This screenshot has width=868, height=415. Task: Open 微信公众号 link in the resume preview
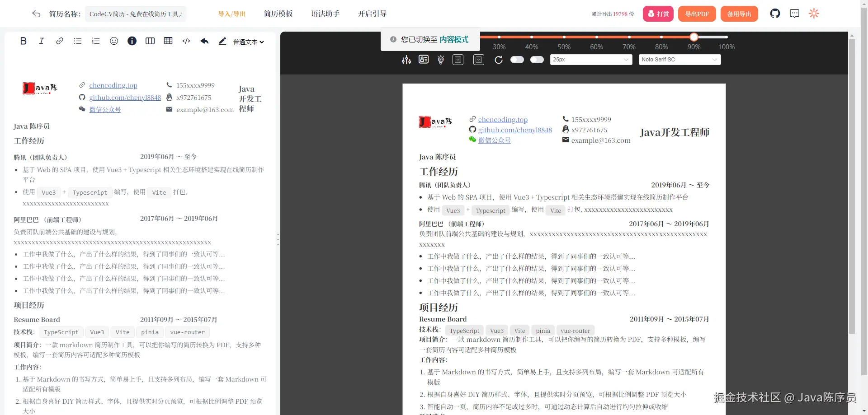(x=494, y=140)
